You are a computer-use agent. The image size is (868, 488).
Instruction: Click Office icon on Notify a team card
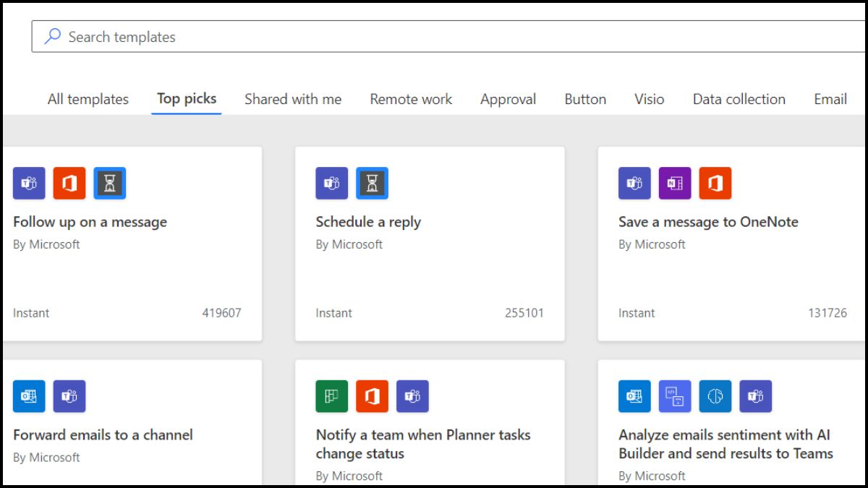point(373,396)
